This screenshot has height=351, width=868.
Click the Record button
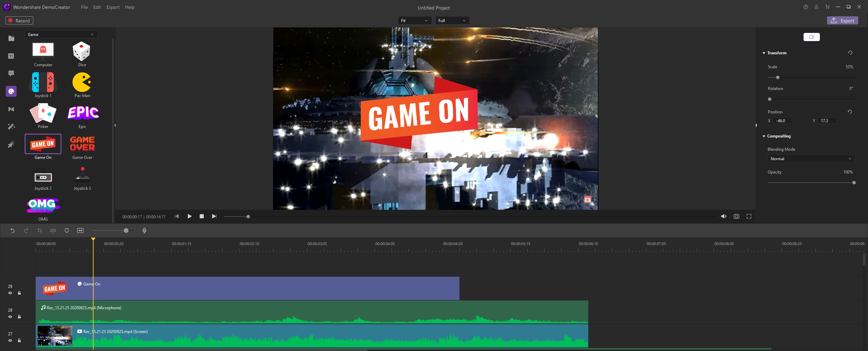click(19, 21)
